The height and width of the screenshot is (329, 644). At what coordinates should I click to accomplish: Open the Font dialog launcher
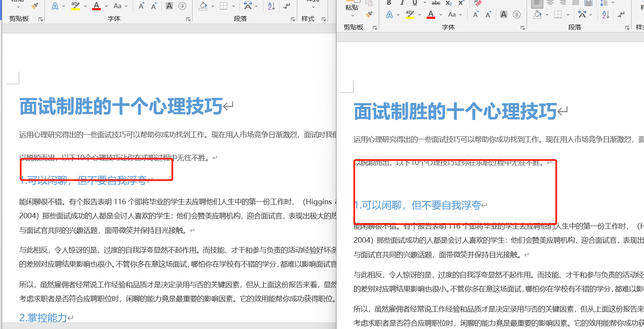pyautogui.click(x=522, y=27)
